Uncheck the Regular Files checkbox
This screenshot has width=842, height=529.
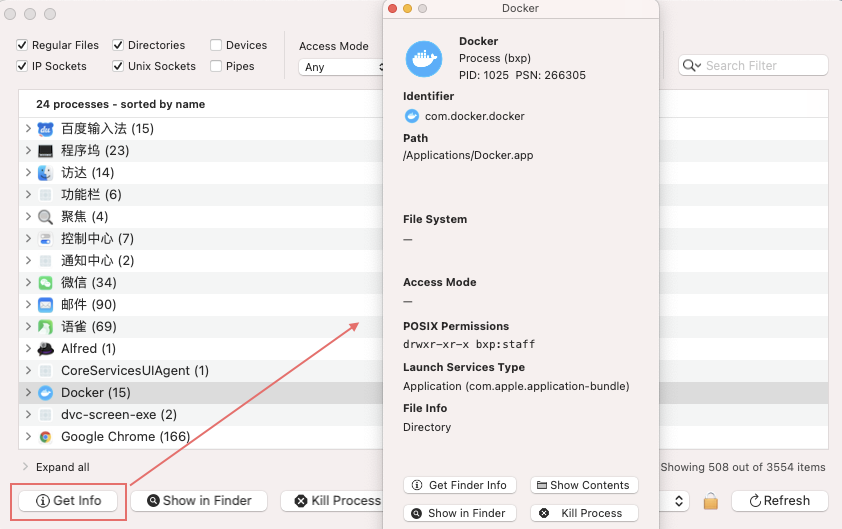point(22,45)
